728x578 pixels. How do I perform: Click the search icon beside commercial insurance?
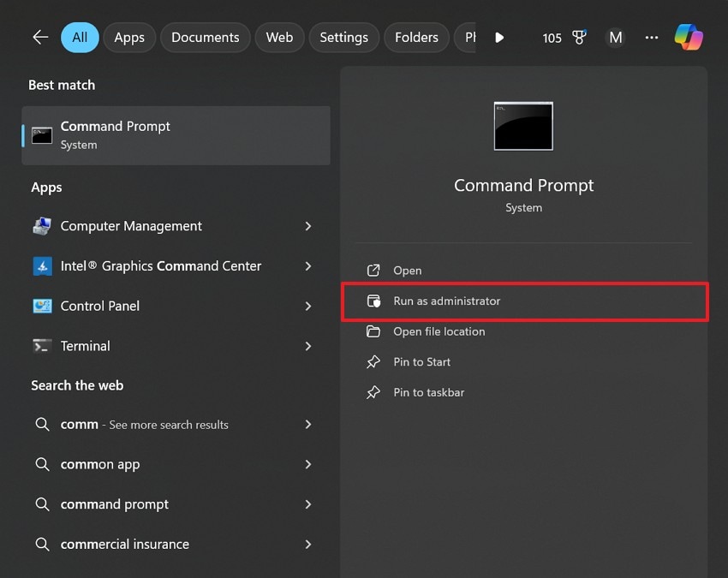[41, 544]
